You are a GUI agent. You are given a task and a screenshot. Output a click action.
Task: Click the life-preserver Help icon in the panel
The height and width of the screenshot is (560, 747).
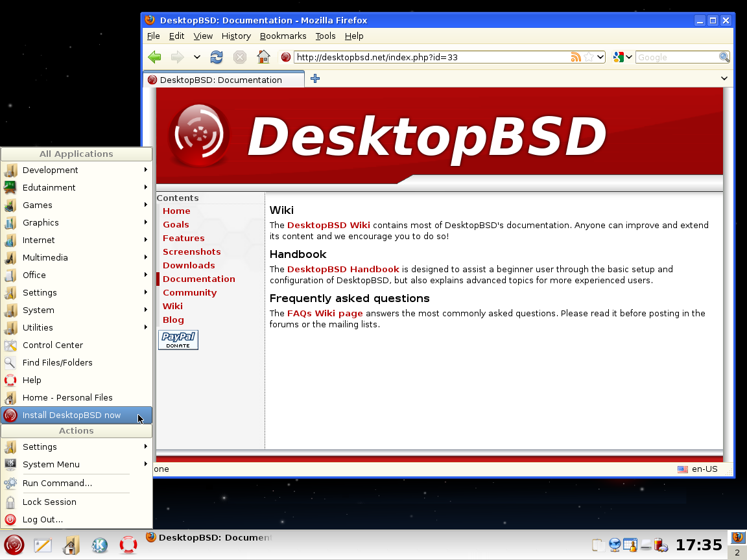pyautogui.click(x=128, y=545)
